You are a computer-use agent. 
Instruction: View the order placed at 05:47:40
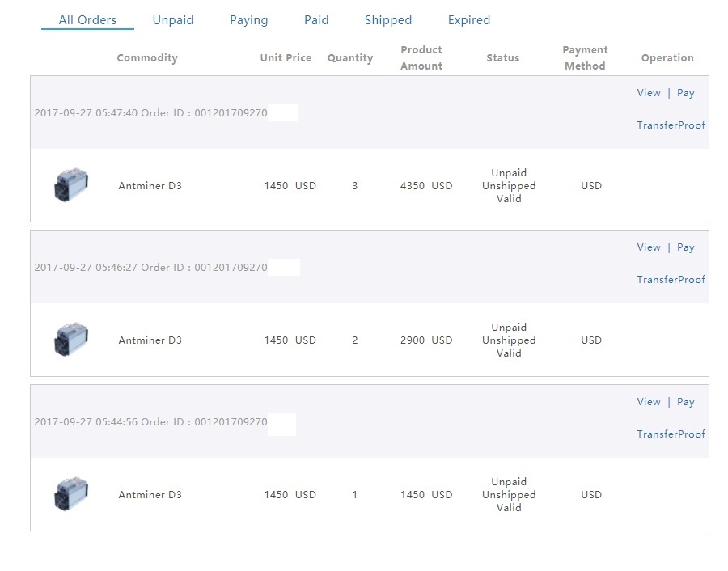[x=649, y=93]
